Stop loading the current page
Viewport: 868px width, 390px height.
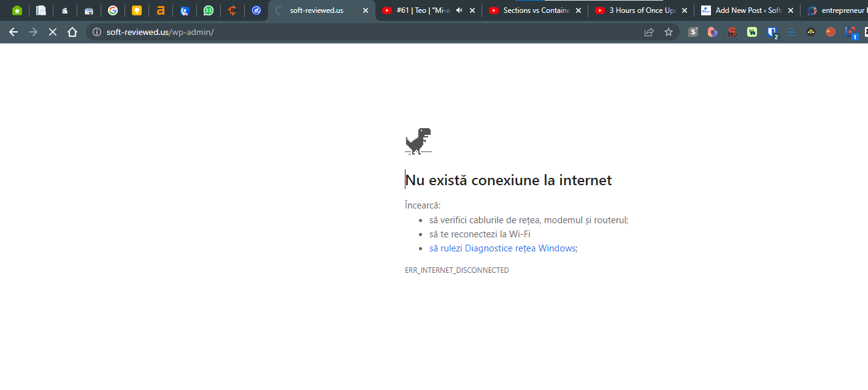click(x=53, y=32)
